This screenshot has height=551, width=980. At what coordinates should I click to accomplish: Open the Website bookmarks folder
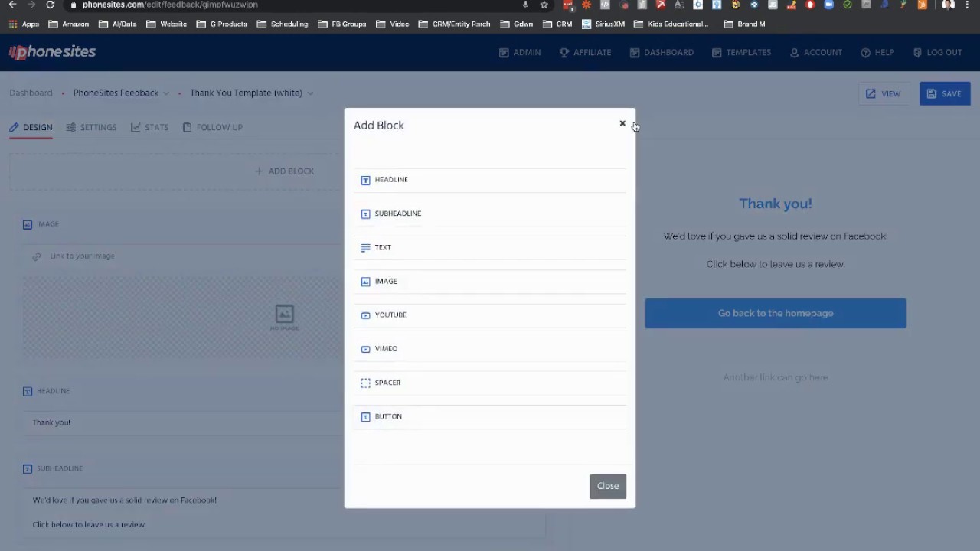coord(166,24)
